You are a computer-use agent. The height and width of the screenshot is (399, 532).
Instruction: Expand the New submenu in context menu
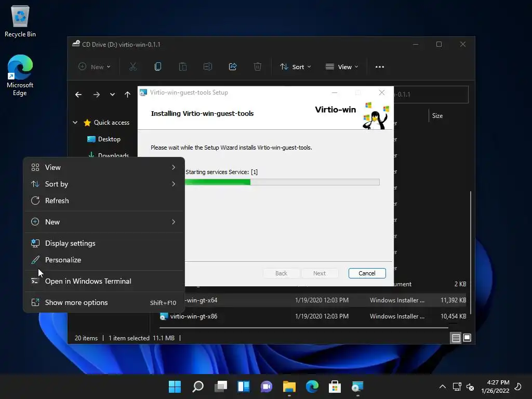(x=104, y=222)
